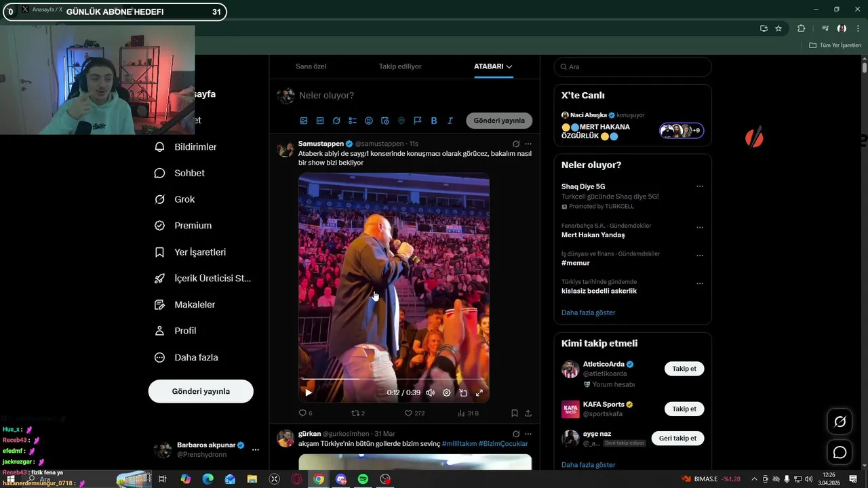The width and height of the screenshot is (868, 488).
Task: Open Grok explain on Samustappen post
Action: tap(516, 144)
